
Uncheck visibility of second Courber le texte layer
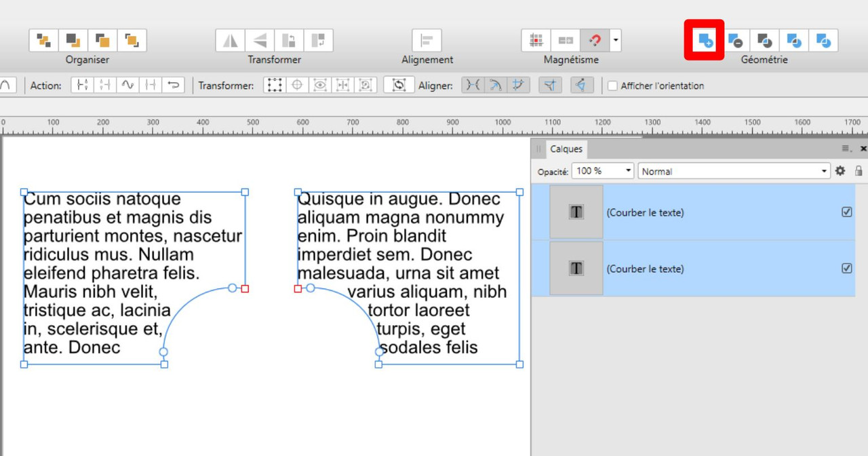[846, 268]
